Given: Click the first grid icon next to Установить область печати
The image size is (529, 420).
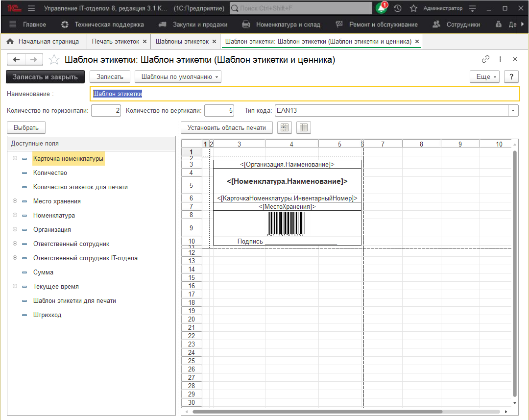Looking at the screenshot, I should (285, 127).
